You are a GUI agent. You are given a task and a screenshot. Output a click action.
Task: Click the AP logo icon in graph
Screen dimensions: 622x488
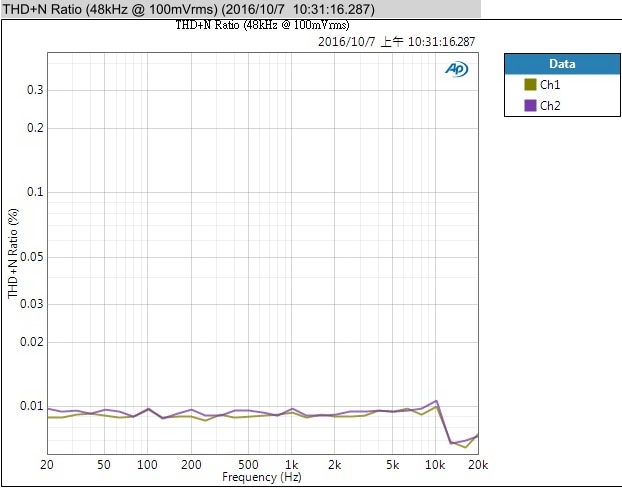456,69
